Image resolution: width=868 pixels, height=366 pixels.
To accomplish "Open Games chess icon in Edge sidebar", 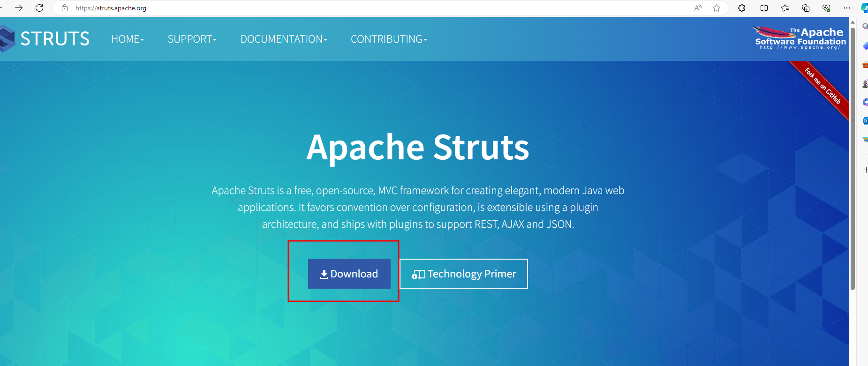I will point(864,83).
